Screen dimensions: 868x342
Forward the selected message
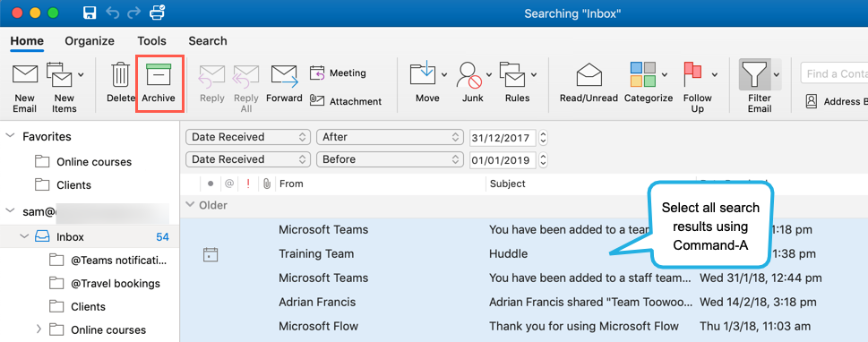pyautogui.click(x=284, y=84)
